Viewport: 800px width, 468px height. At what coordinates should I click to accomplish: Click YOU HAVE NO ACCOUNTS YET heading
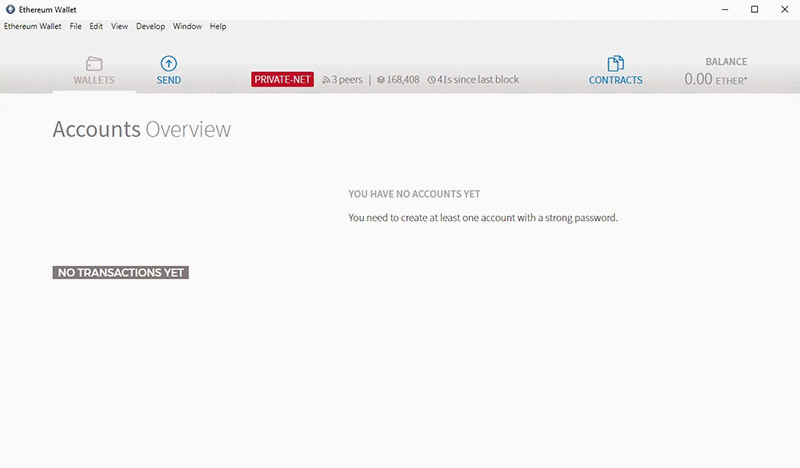pos(414,194)
